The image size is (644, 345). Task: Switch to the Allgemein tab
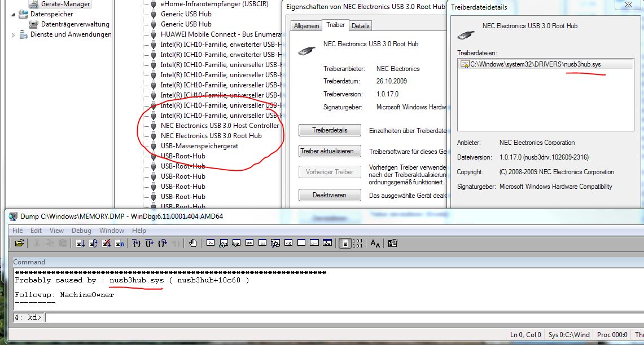tap(306, 26)
